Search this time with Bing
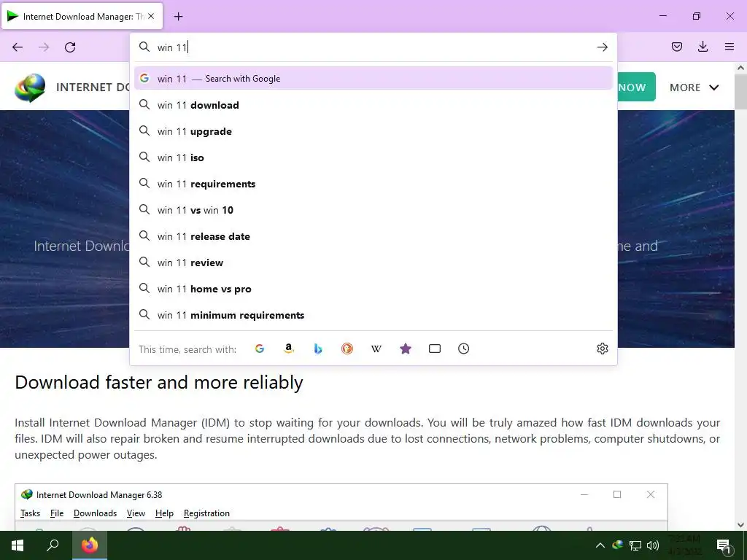 pyautogui.click(x=318, y=349)
